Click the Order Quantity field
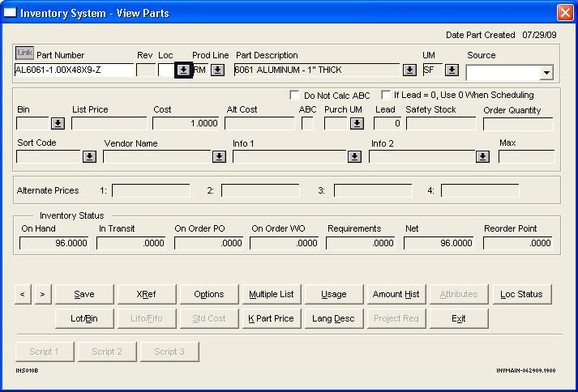 coord(518,124)
